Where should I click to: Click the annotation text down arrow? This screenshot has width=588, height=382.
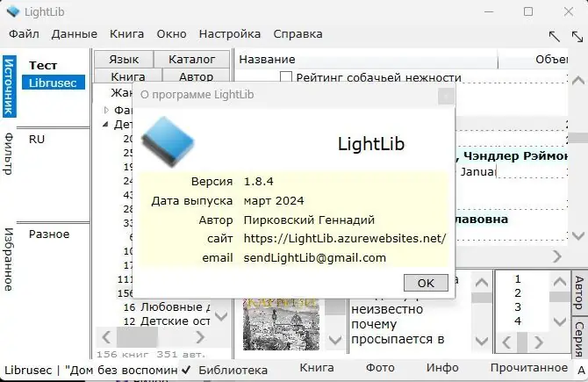(482, 341)
